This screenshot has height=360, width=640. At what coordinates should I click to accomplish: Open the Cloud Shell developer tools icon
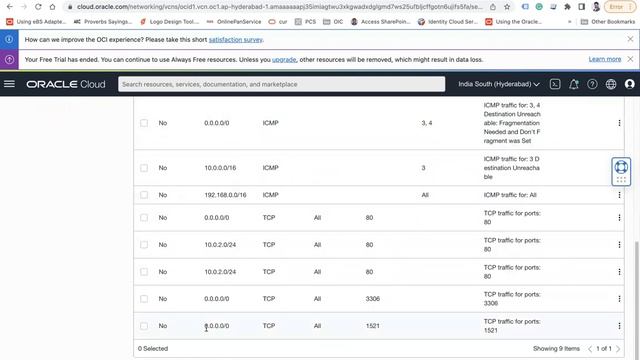(555, 84)
